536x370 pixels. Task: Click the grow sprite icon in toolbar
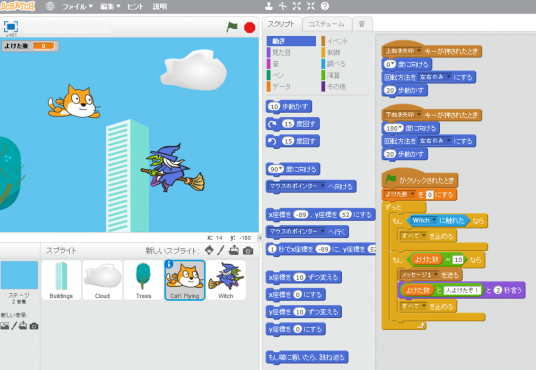point(297,6)
